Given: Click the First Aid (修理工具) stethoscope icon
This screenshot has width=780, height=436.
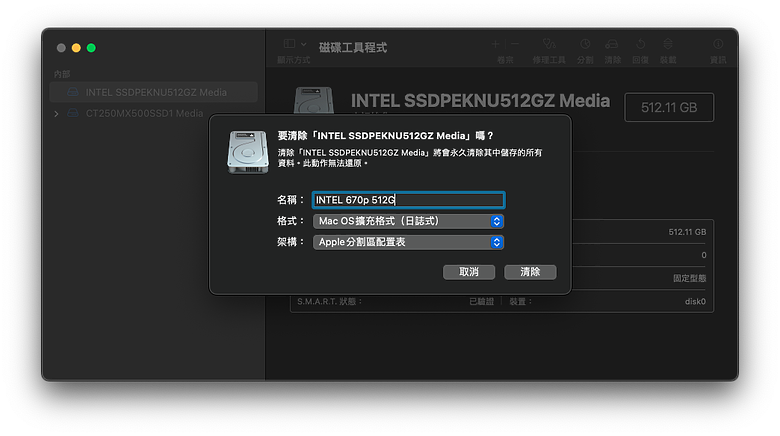Looking at the screenshot, I should 549,44.
